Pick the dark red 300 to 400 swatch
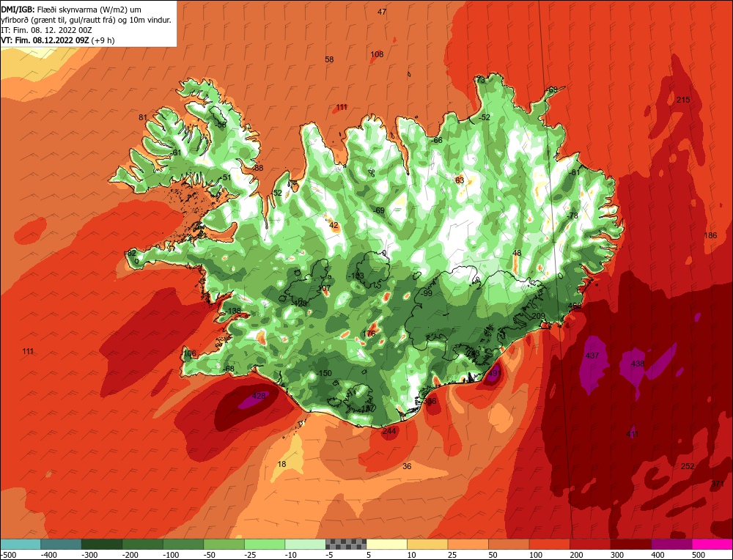The width and height of the screenshot is (733, 560). 630,545
